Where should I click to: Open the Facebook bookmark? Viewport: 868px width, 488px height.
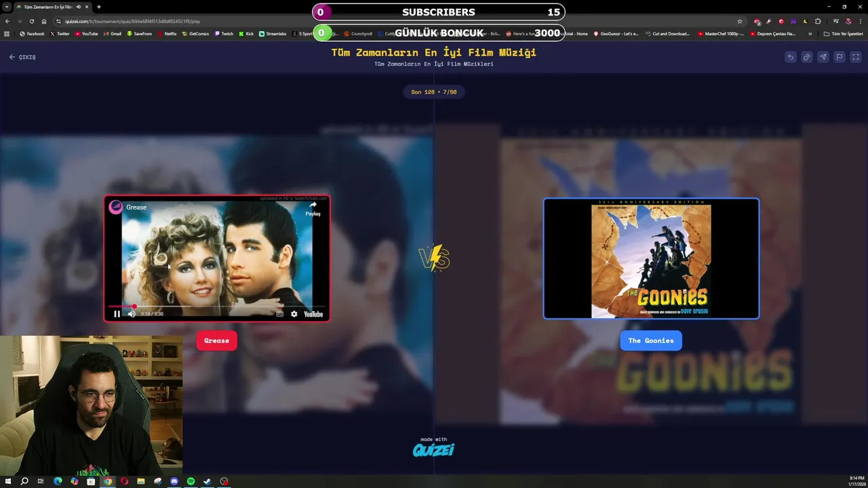coord(33,33)
